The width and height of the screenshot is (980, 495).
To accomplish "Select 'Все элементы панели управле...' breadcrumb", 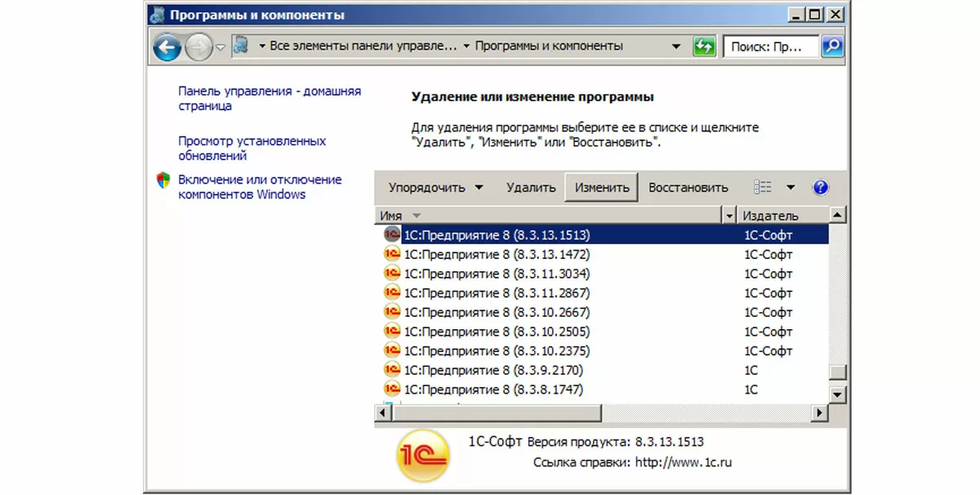I will tap(363, 47).
